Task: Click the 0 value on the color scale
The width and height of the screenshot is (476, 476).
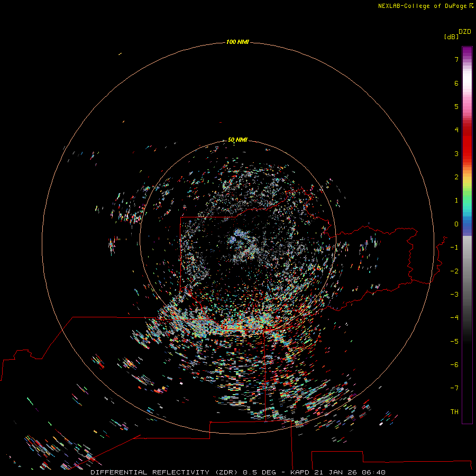Action: click(456, 224)
